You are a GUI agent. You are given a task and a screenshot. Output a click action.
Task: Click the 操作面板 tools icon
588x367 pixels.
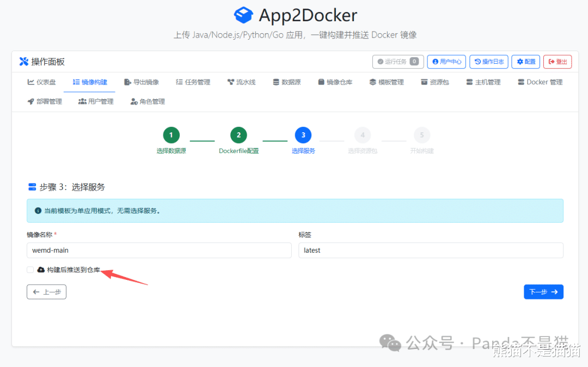tap(23, 62)
